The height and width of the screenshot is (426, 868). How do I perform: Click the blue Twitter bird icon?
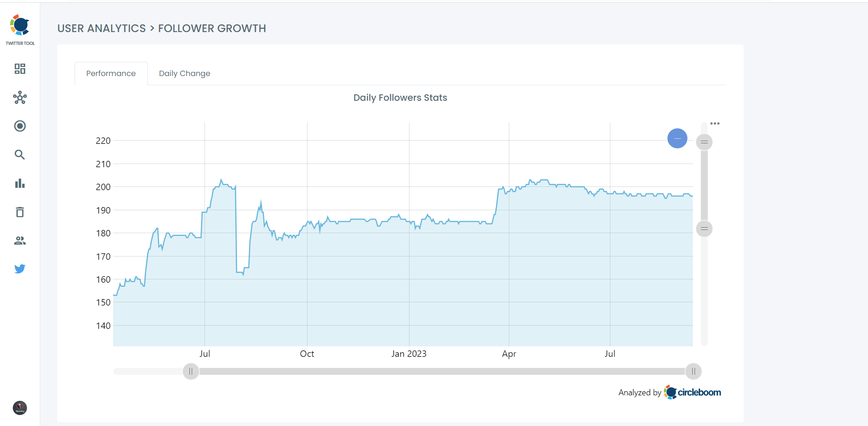pyautogui.click(x=20, y=269)
